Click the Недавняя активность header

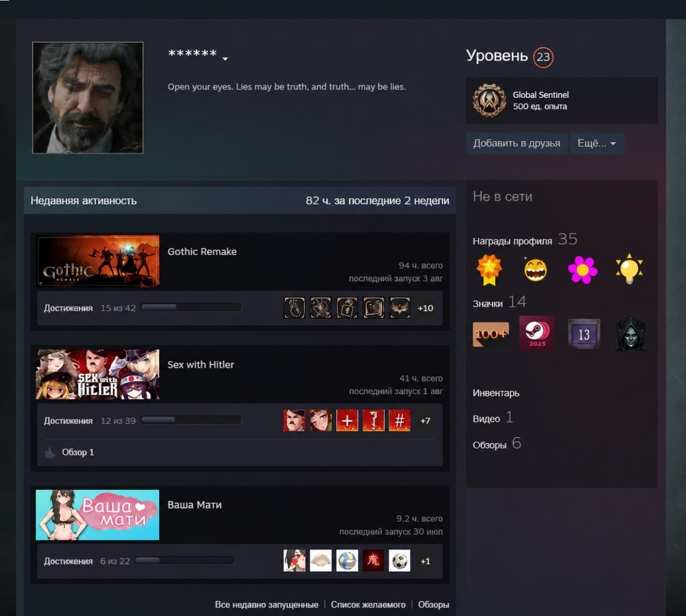tap(84, 200)
